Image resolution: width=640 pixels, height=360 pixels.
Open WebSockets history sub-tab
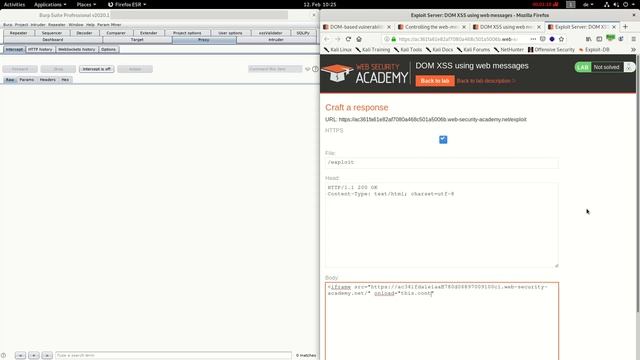[77, 49]
